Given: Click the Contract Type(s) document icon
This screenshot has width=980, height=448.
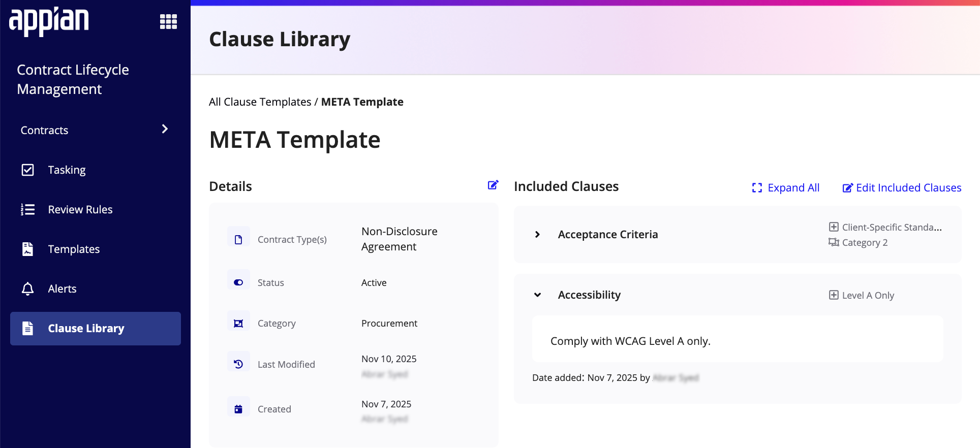Looking at the screenshot, I should 238,239.
